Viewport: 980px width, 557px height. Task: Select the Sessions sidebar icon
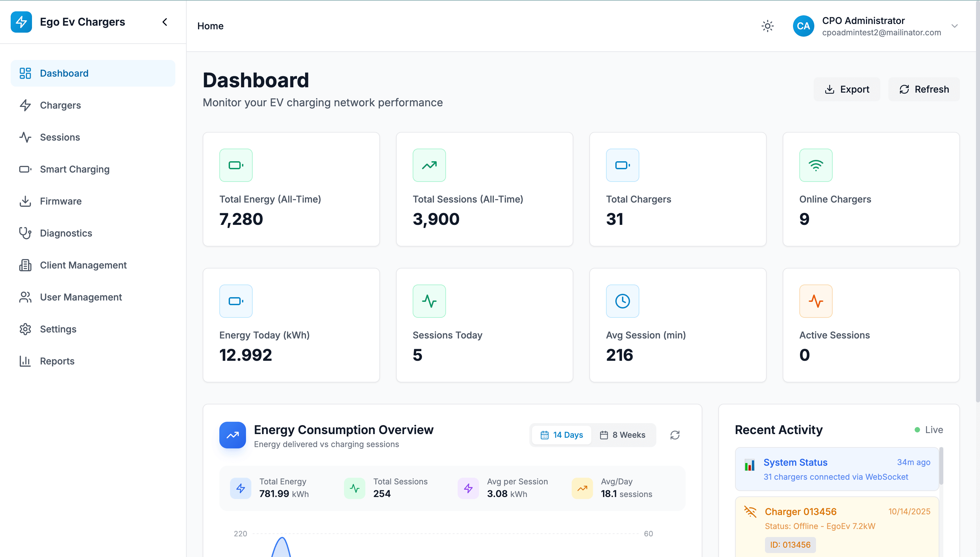tap(25, 137)
